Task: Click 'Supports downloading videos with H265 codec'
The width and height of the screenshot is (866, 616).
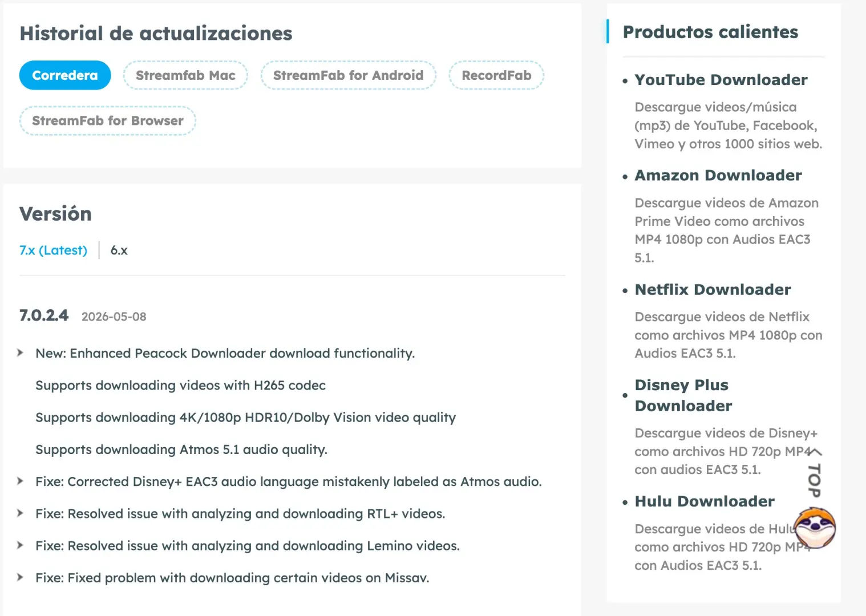Action: click(x=180, y=386)
